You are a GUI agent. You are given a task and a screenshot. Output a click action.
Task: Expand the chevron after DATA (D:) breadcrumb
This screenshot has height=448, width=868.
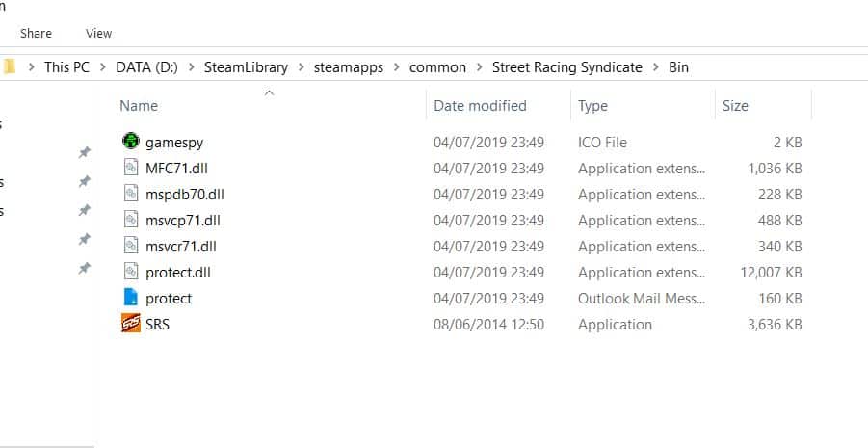[192, 67]
